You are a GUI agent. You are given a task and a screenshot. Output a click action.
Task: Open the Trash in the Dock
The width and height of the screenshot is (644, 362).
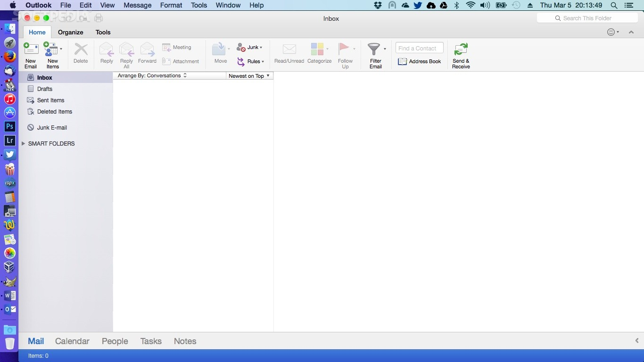coord(10,344)
